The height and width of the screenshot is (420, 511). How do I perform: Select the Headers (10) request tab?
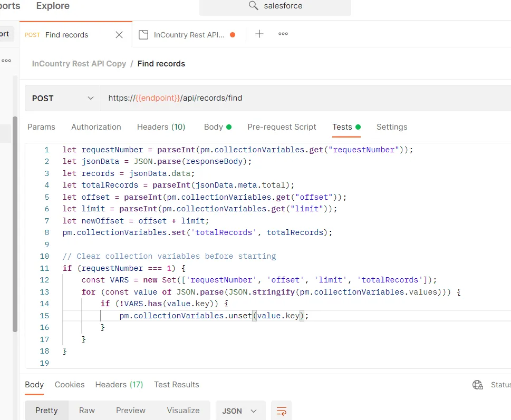click(161, 127)
